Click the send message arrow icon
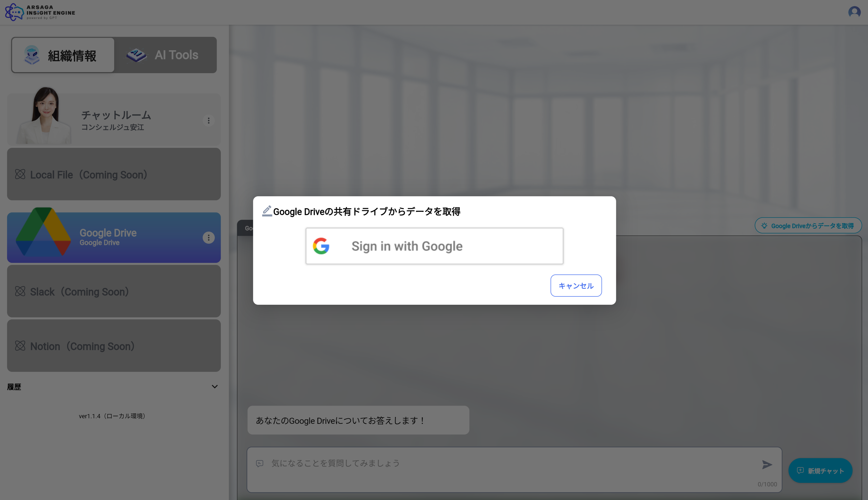 767,465
